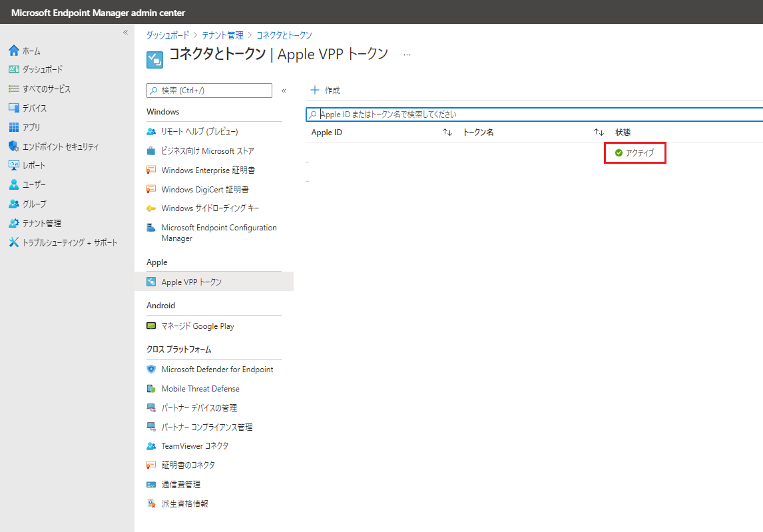Click the リモート ヘルプ (プレビュー) icon
763x532 pixels.
151,131
